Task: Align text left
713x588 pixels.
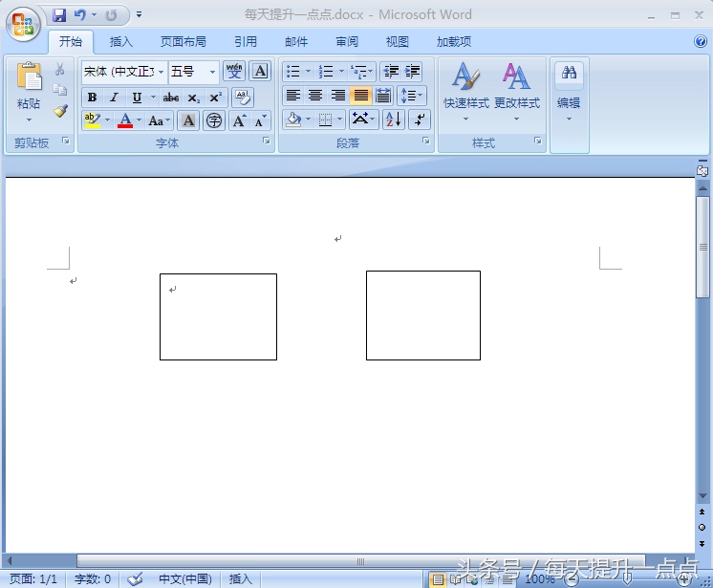Action: click(292, 96)
